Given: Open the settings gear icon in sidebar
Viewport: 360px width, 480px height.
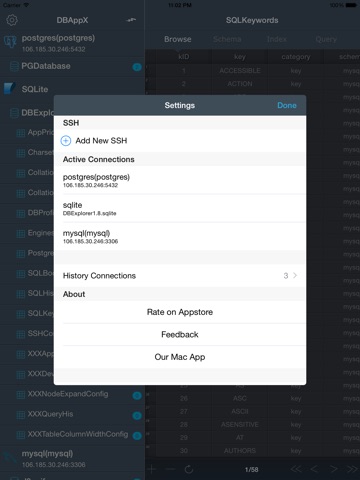Looking at the screenshot, I should (x=12, y=20).
